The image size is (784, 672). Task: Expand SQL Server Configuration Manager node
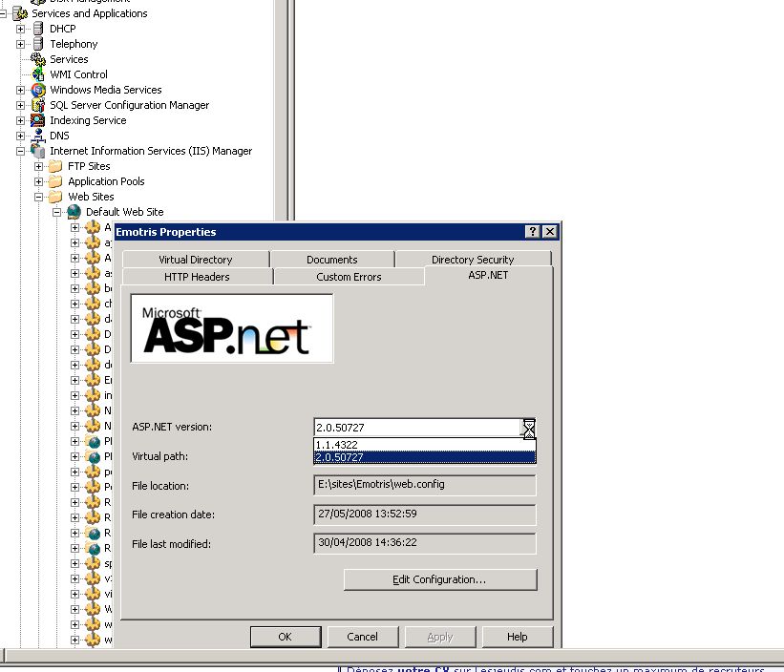(20, 105)
